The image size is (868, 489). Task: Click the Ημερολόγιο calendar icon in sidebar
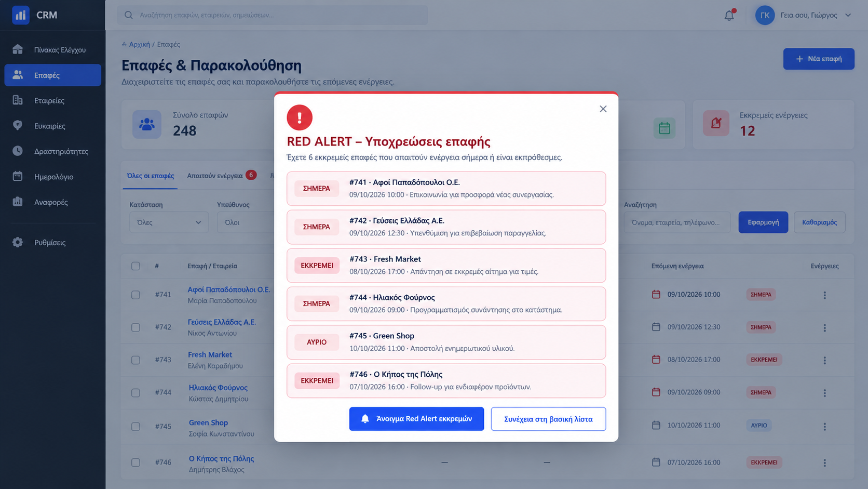click(18, 176)
